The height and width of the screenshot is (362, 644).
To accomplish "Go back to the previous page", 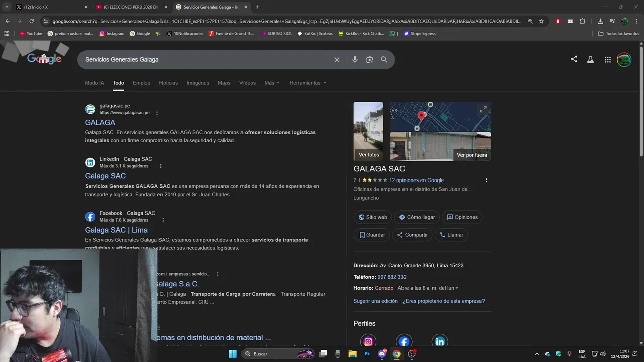I will pos(7,21).
